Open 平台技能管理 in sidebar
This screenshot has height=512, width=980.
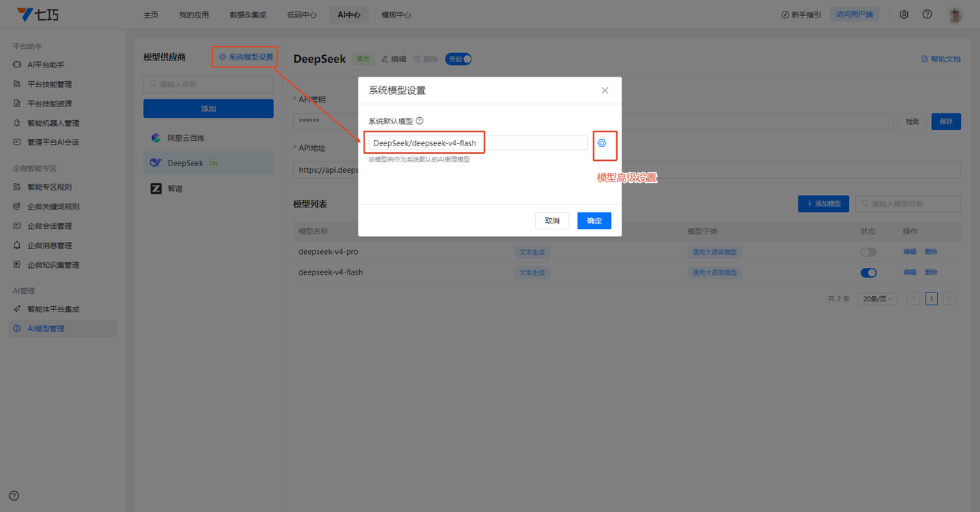point(63,84)
